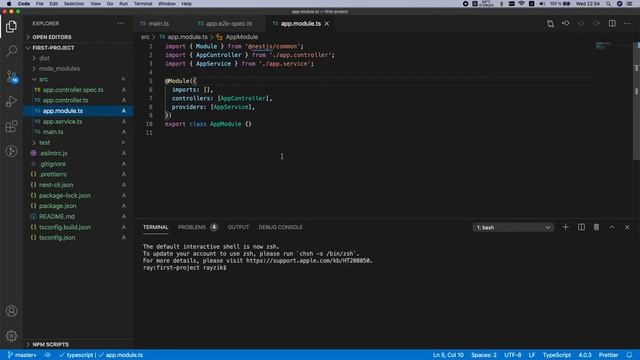Open editor more actions ellipsis
Image resolution: width=640 pixels, height=360 pixels.
627,24
